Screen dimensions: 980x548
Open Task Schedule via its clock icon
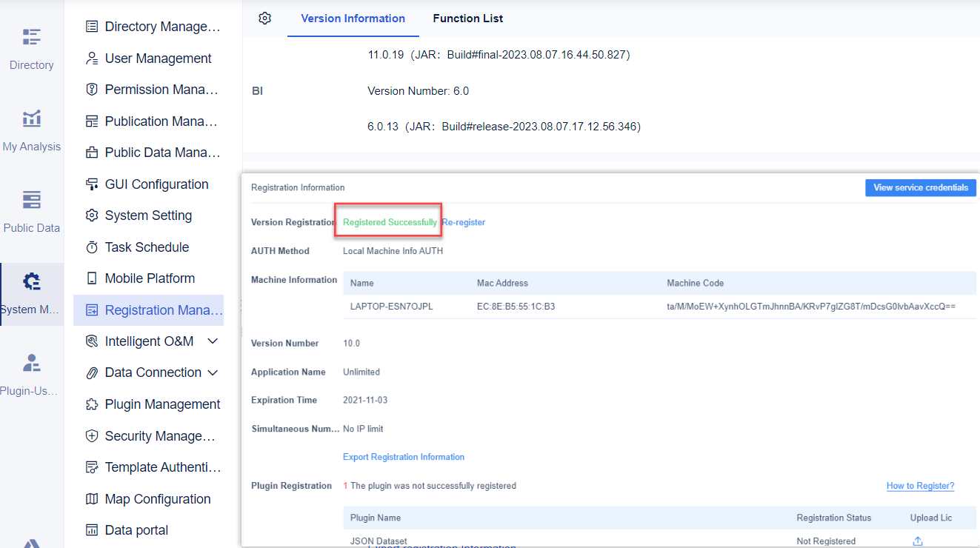tap(92, 247)
